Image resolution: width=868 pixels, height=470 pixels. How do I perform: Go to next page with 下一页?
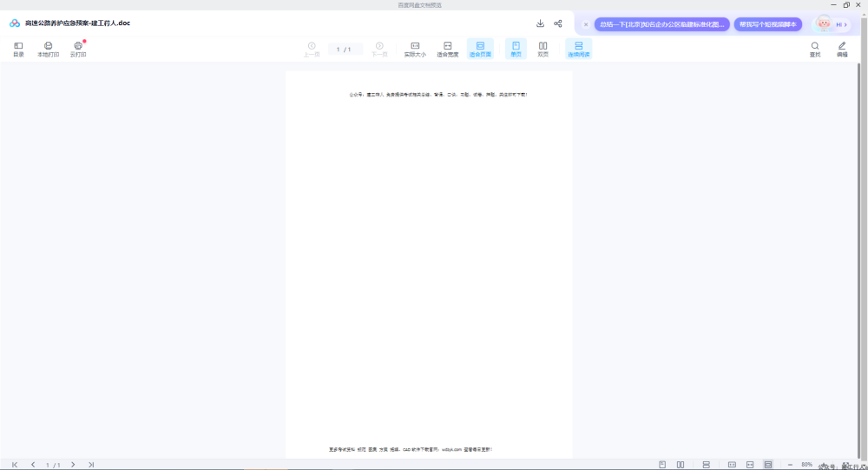[x=379, y=50]
